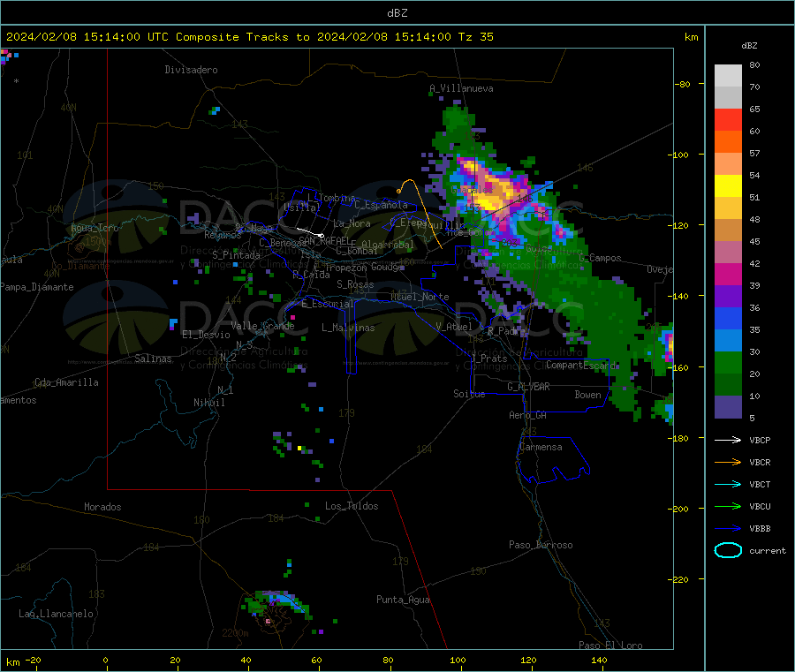
Task: Click the 'Lag.Llancanelo' map label
Action: click(x=56, y=614)
